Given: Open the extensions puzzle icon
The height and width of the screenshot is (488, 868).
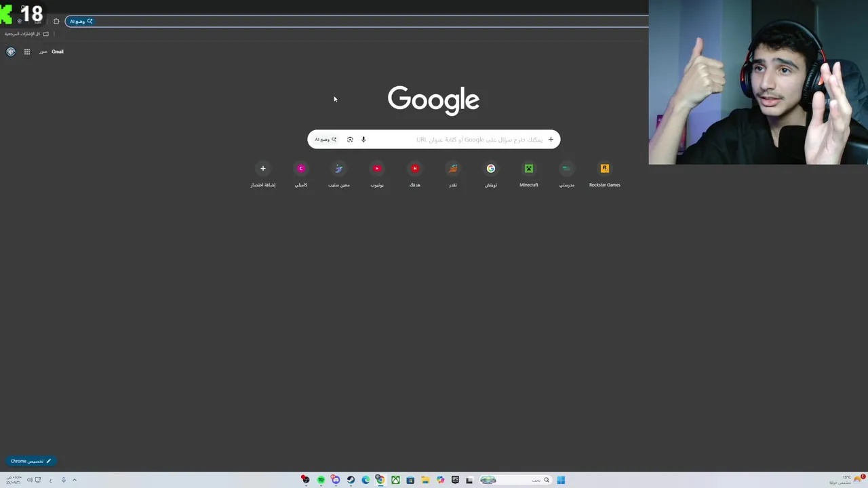Looking at the screenshot, I should (x=56, y=22).
